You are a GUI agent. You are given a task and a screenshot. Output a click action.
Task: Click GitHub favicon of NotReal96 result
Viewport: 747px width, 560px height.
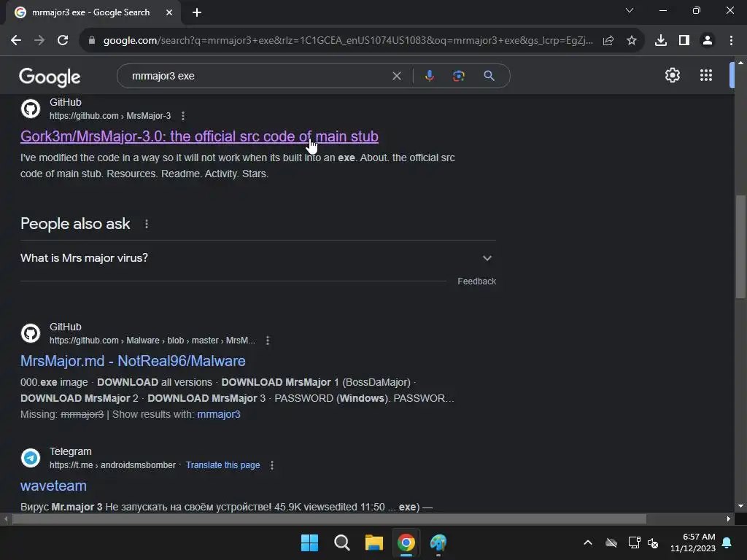(x=31, y=333)
